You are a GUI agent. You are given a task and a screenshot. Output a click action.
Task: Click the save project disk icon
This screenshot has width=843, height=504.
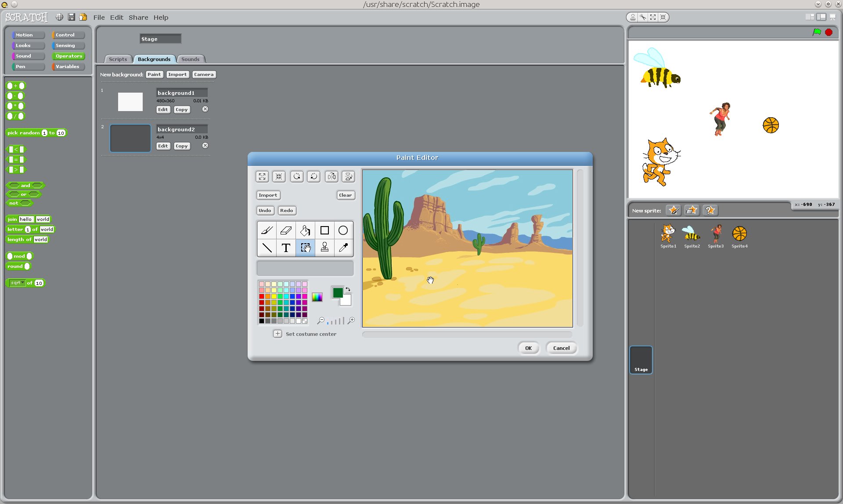(x=71, y=17)
